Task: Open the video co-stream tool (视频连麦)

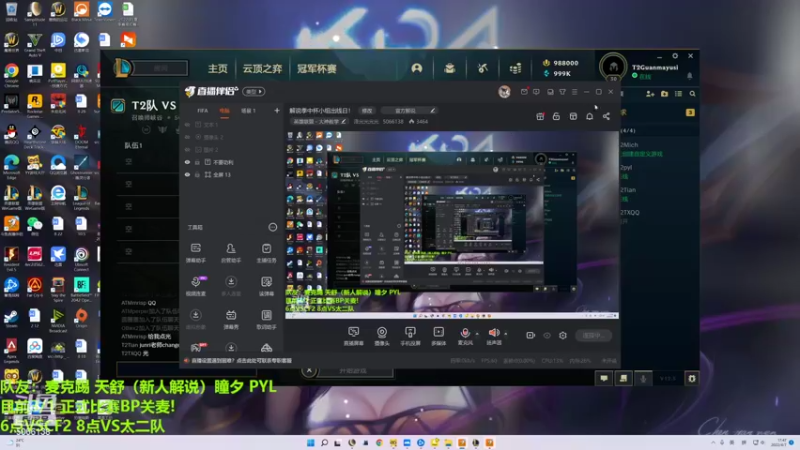Action: (x=195, y=286)
